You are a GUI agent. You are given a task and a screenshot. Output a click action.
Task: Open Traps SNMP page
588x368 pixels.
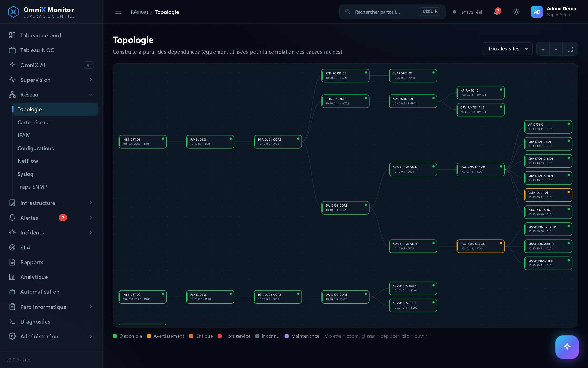click(x=56, y=187)
